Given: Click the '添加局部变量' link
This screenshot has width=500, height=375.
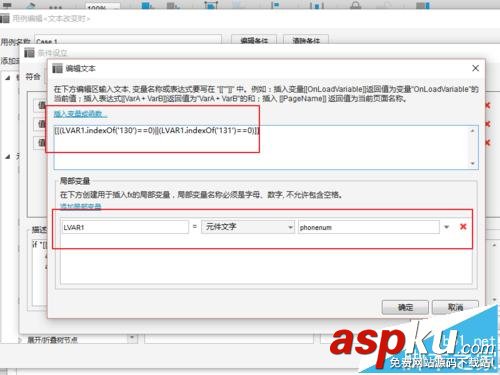Looking at the screenshot, I should pyautogui.click(x=80, y=206).
